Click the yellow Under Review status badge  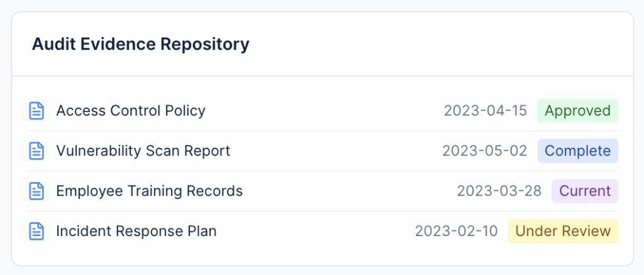563,231
